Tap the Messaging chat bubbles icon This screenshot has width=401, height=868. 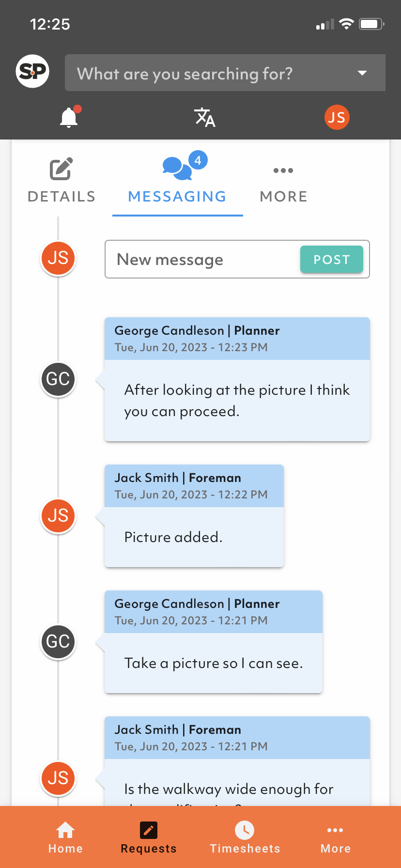177,168
